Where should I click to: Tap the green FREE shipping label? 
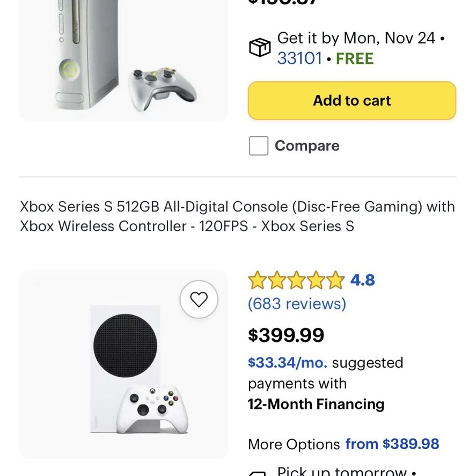[x=355, y=58]
